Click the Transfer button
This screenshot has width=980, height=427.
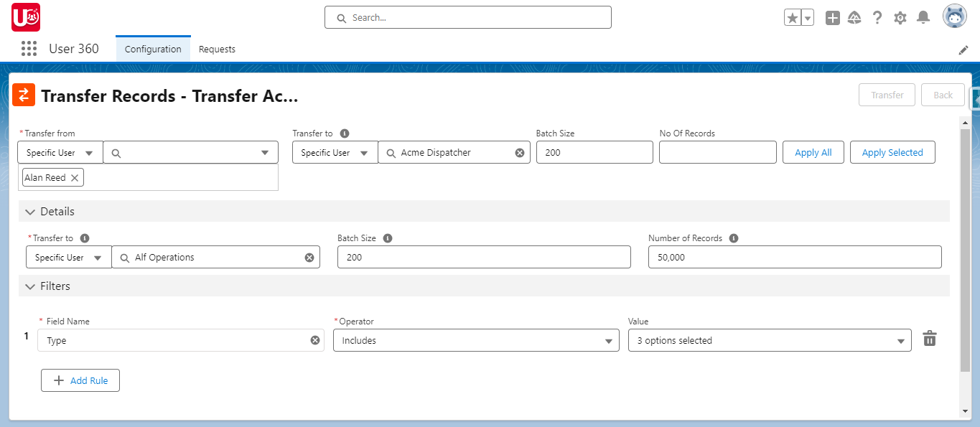point(887,95)
